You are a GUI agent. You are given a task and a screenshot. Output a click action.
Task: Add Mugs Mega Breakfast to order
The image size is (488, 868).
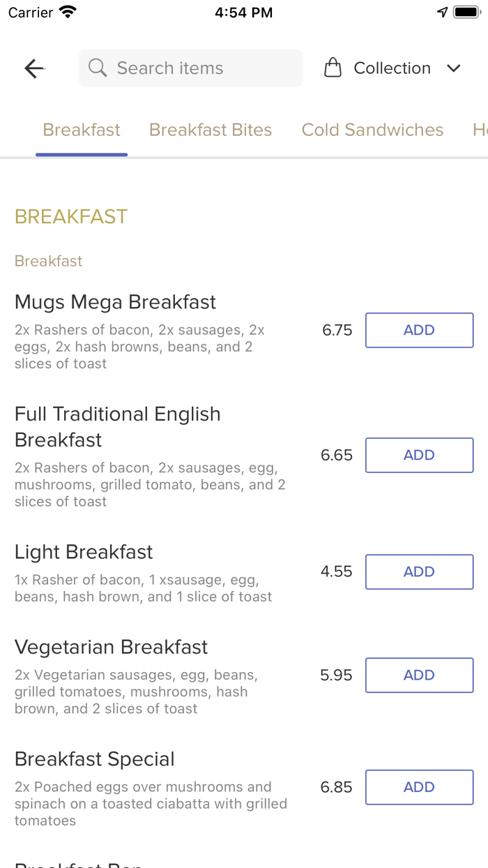(x=419, y=330)
